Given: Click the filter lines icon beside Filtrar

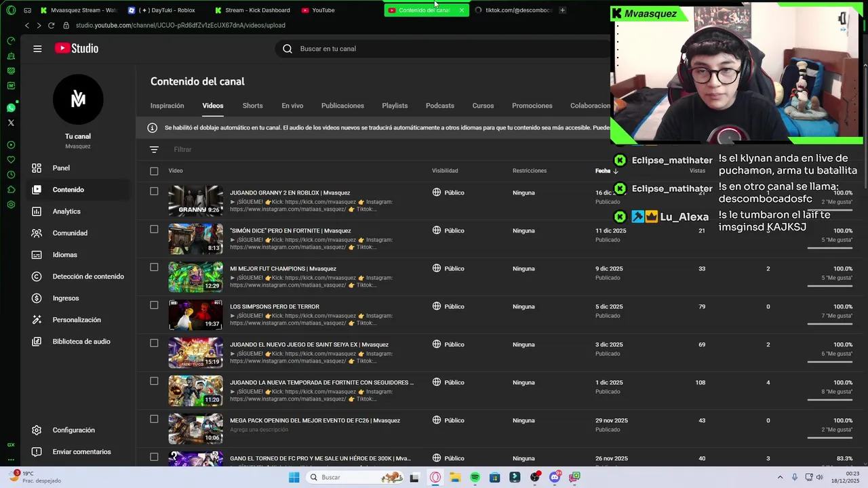Looking at the screenshot, I should pos(154,150).
